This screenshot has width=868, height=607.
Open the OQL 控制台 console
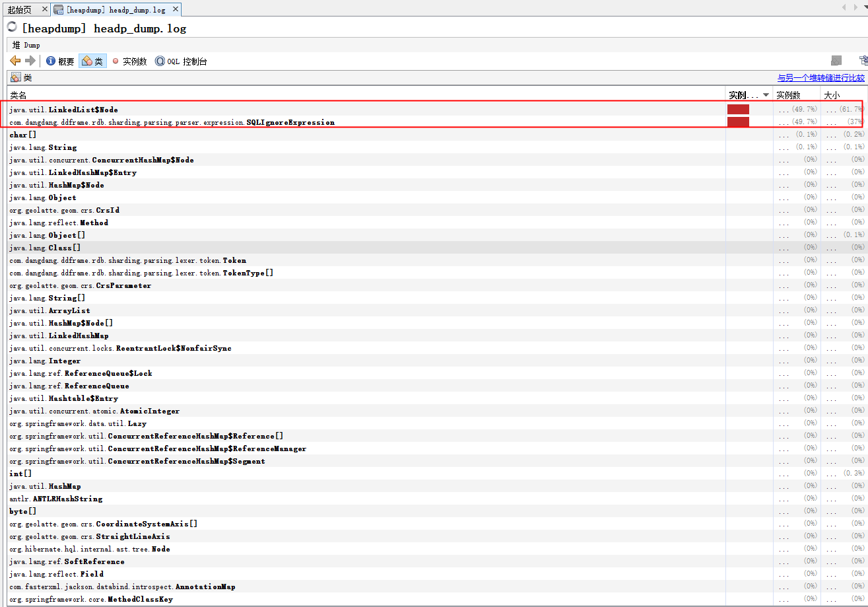(x=181, y=61)
